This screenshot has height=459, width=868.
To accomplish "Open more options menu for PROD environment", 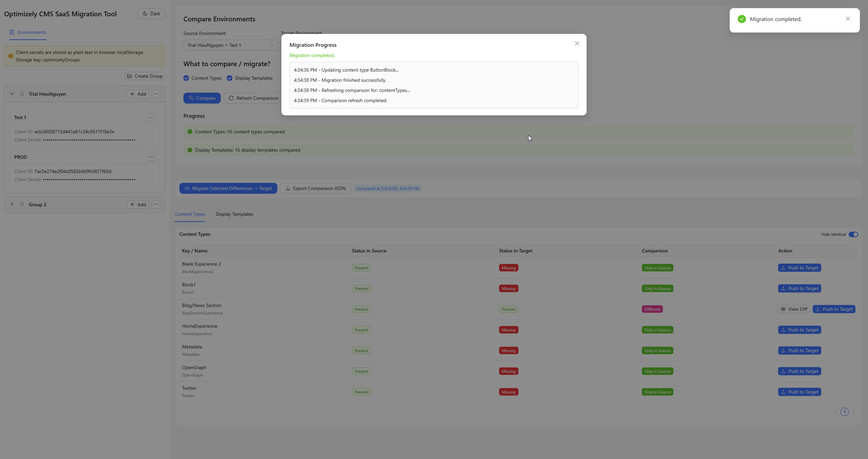I will point(151,157).
